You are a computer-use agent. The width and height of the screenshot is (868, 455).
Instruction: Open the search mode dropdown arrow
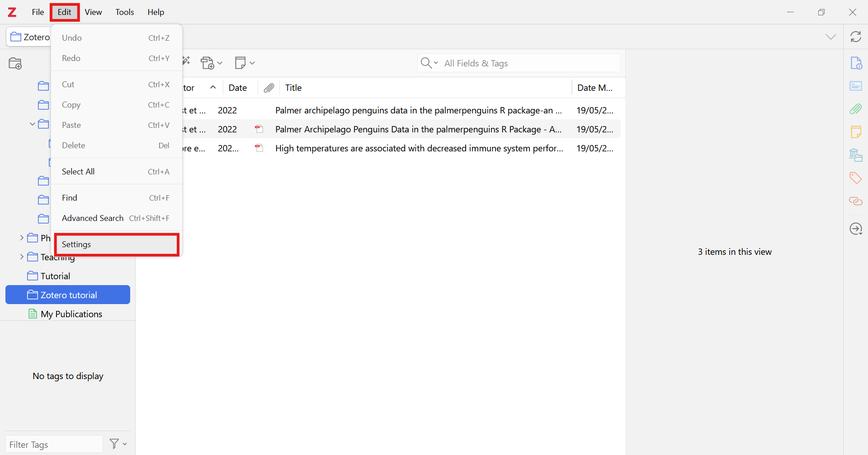tap(436, 63)
